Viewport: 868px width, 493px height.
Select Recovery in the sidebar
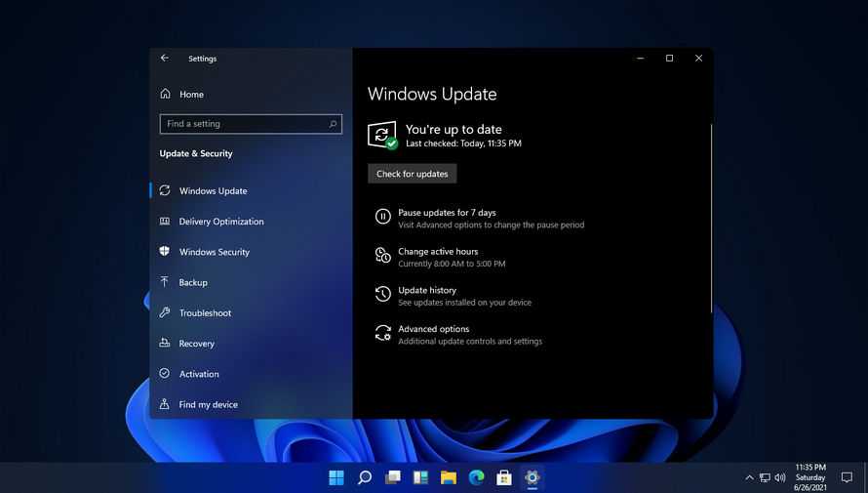coord(196,344)
